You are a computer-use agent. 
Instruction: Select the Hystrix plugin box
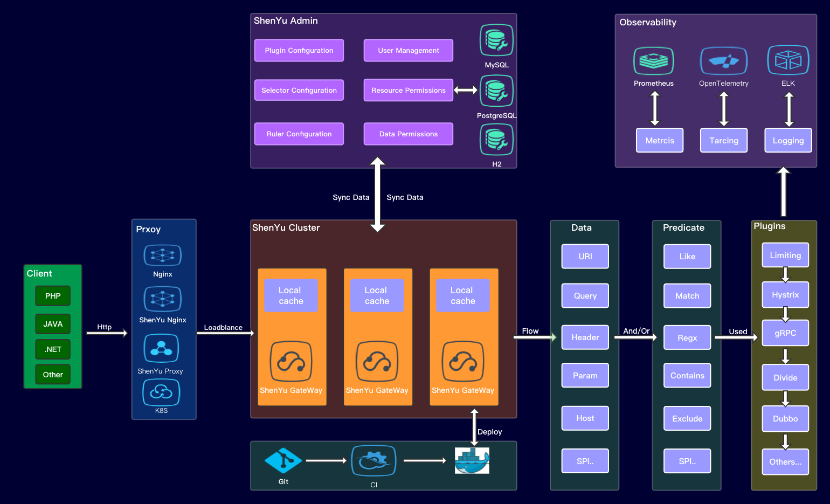pos(785,295)
